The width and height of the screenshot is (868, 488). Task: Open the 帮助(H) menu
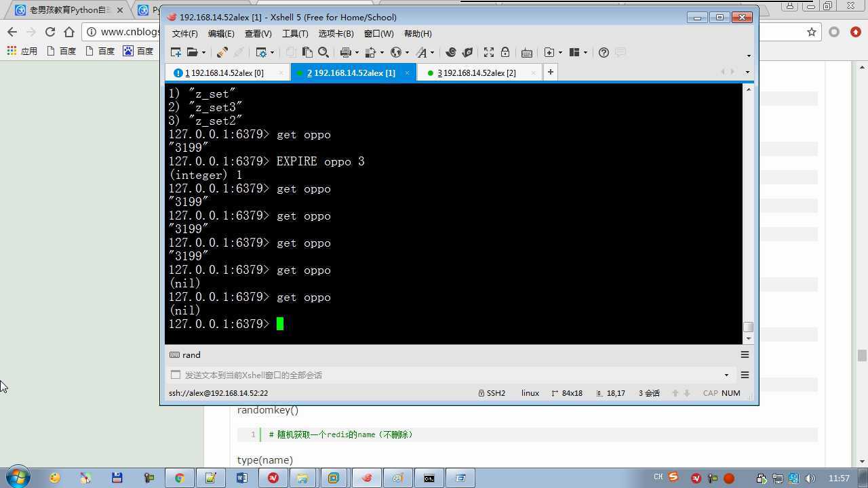point(418,34)
